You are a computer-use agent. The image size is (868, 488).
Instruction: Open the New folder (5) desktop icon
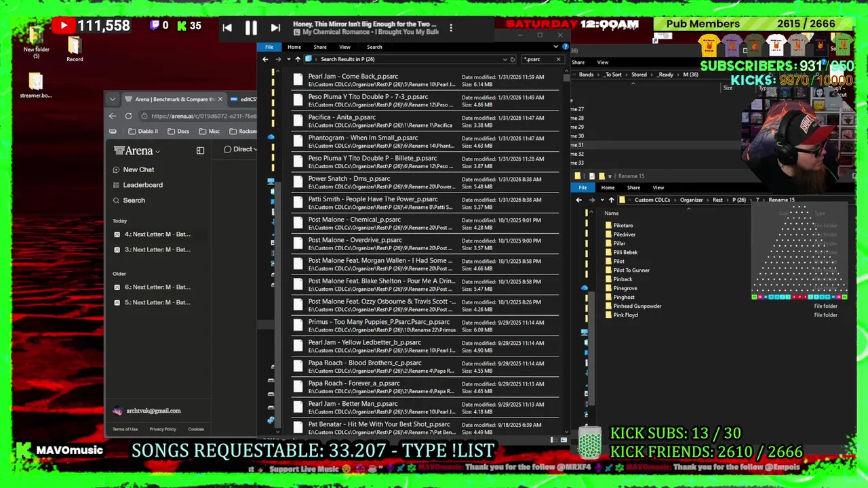pos(37,41)
